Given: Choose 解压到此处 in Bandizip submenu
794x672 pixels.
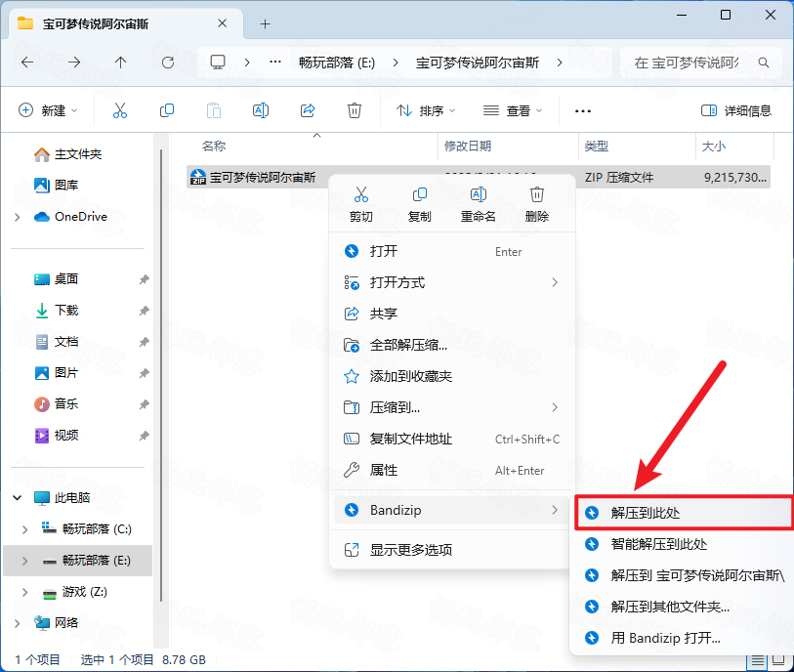Looking at the screenshot, I should (x=683, y=513).
